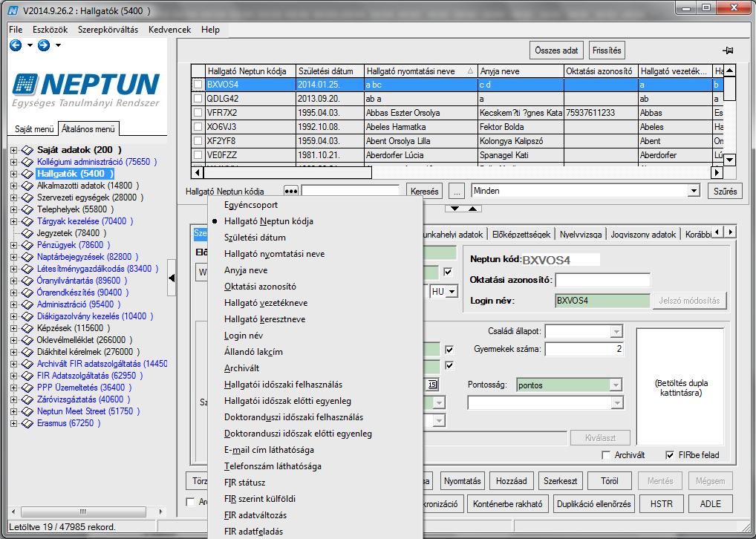This screenshot has height=539, width=756.
Task: Toggle the checkbox left of the HU dropdown
Action: (448, 272)
